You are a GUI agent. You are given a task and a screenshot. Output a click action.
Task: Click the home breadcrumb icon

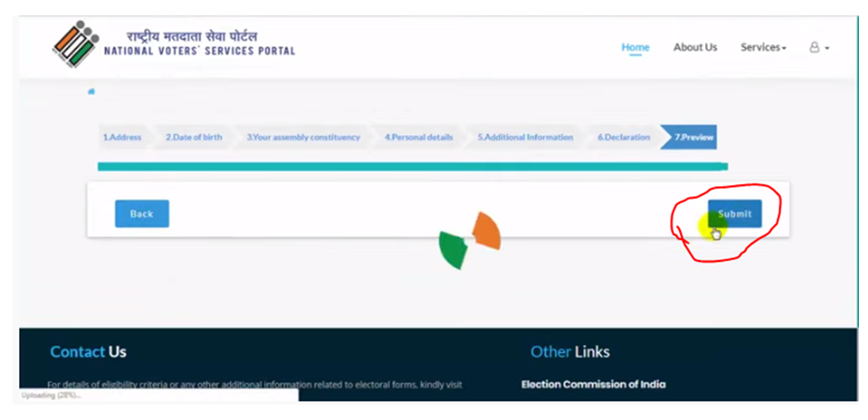91,92
